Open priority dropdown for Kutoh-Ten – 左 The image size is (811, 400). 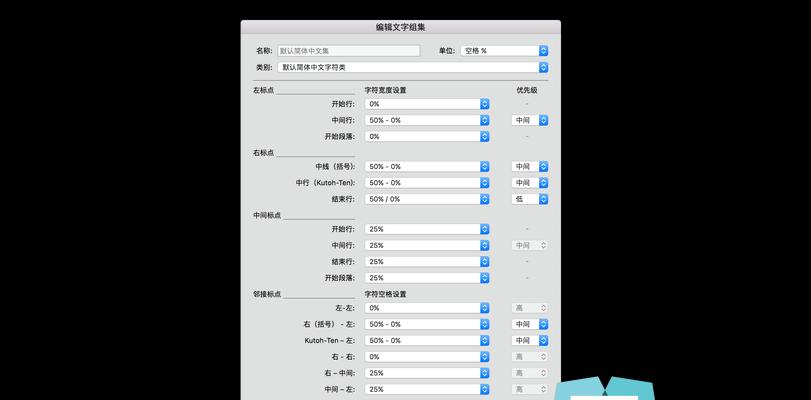tap(530, 340)
